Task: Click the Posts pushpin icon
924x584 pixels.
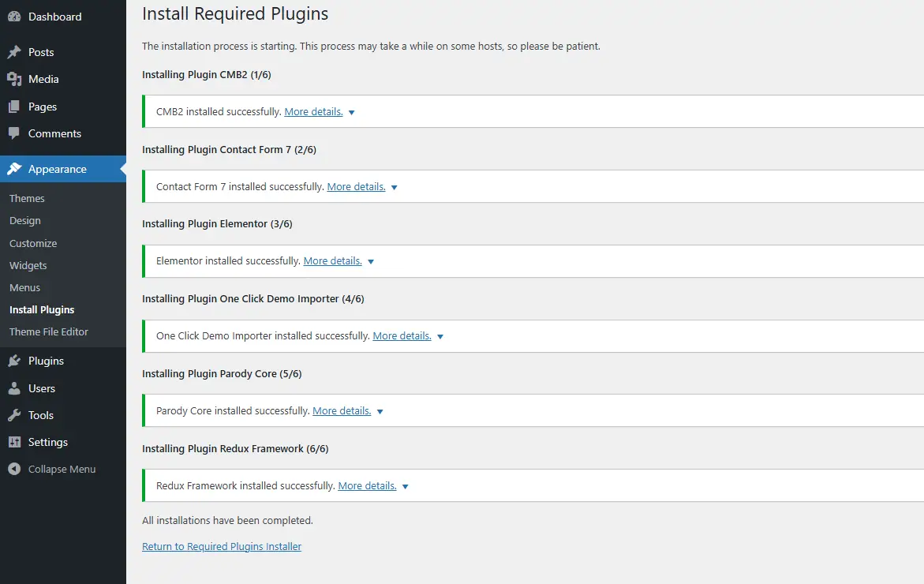Action: [14, 52]
